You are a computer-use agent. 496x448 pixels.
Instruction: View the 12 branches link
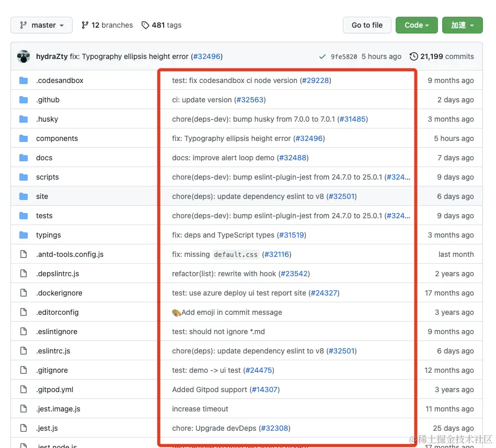pyautogui.click(x=107, y=25)
